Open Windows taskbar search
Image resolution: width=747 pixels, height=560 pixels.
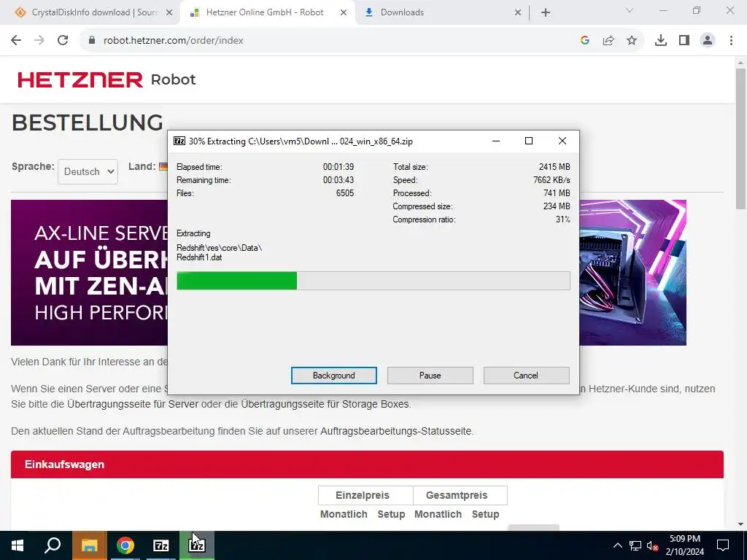(x=53, y=545)
